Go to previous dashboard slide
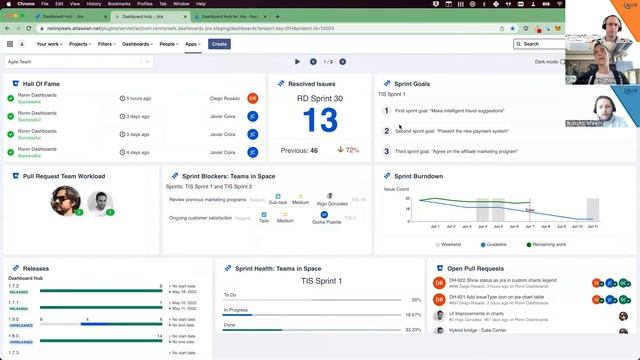The width and height of the screenshot is (640, 360). coord(313,62)
